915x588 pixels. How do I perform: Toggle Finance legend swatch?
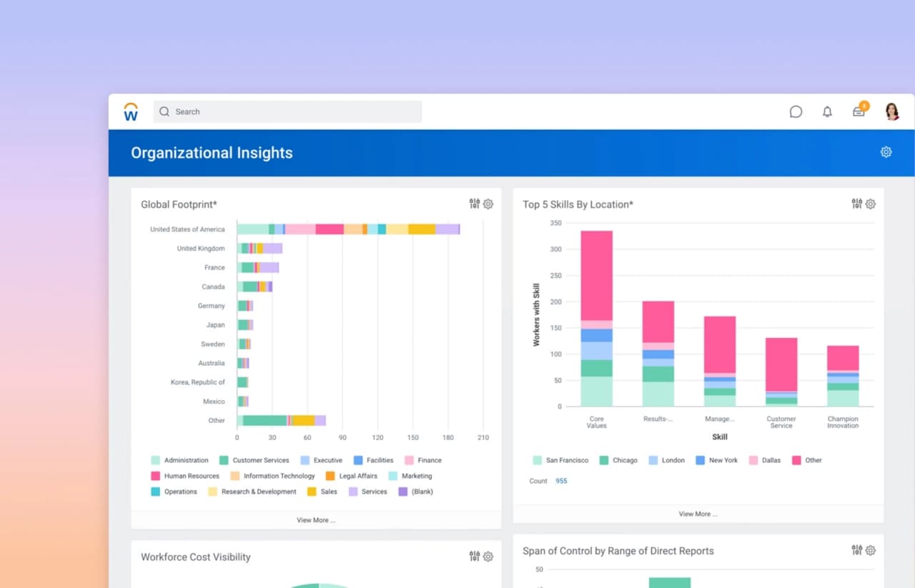pos(409,460)
